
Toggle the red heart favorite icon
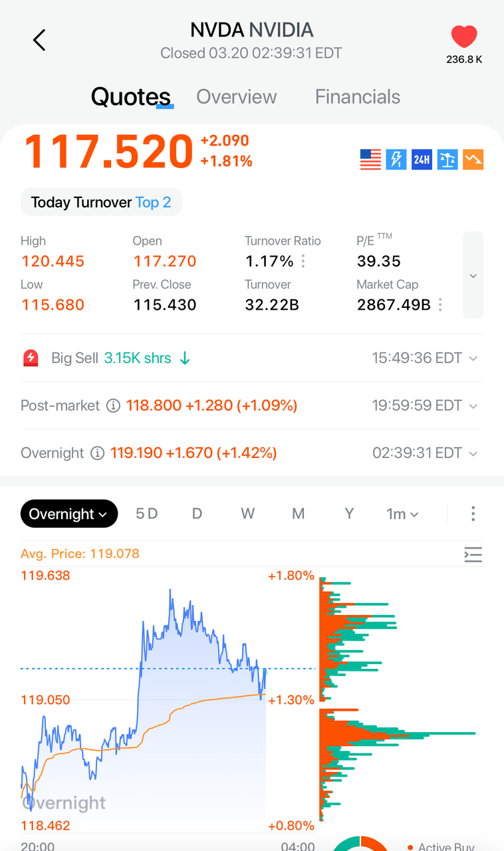click(x=464, y=37)
